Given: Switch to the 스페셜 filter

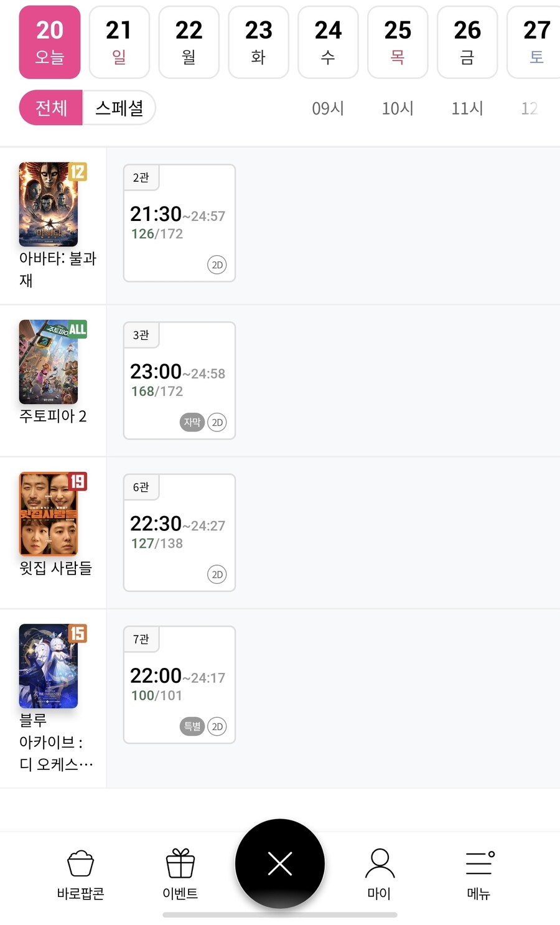Looking at the screenshot, I should (119, 108).
